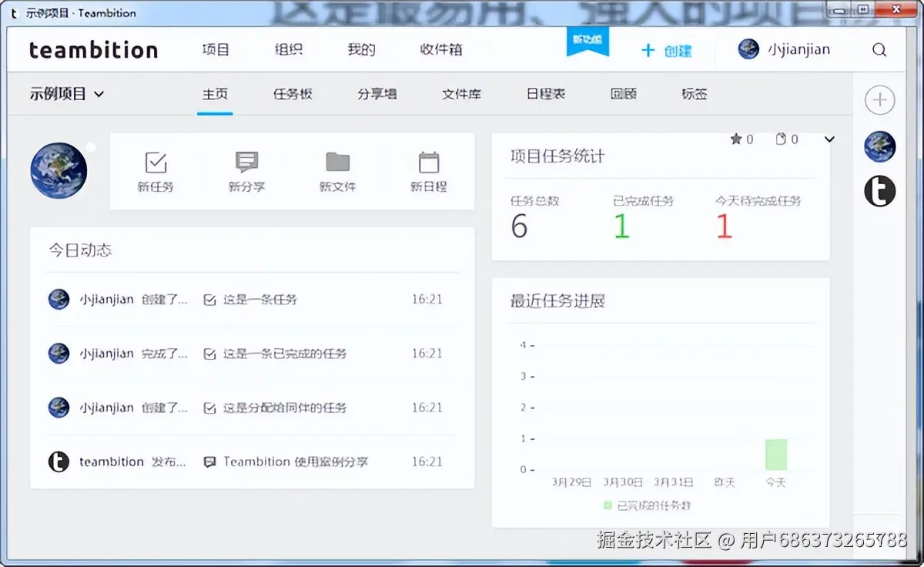The height and width of the screenshot is (567, 924).
Task: Open the Teambition 使用案例分享 post link
Action: click(296, 461)
